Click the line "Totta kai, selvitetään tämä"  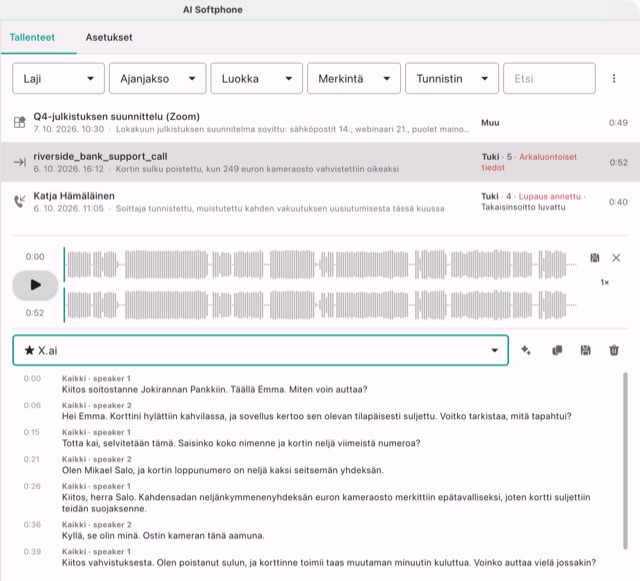(x=241, y=443)
